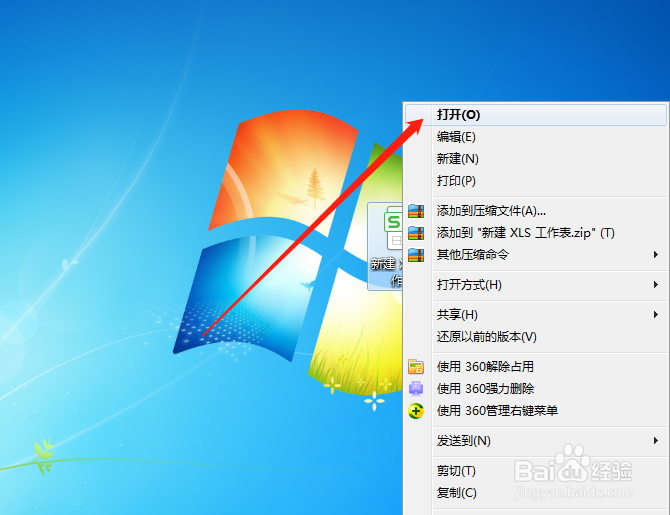670x515 pixels.
Task: Click archive icon beside 新建 XLS 工作表.zip entry
Action: tap(416, 233)
